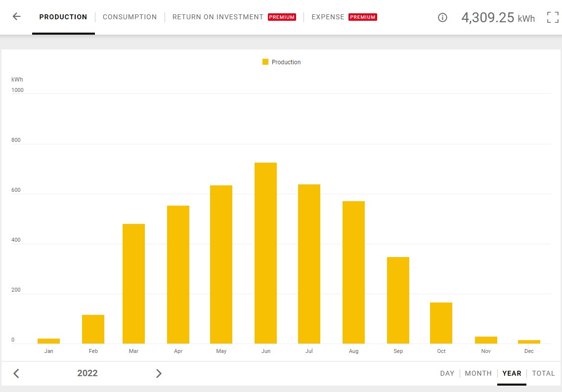Switch to the Consumption tab
Image resolution: width=562 pixels, height=392 pixels.
(x=130, y=17)
